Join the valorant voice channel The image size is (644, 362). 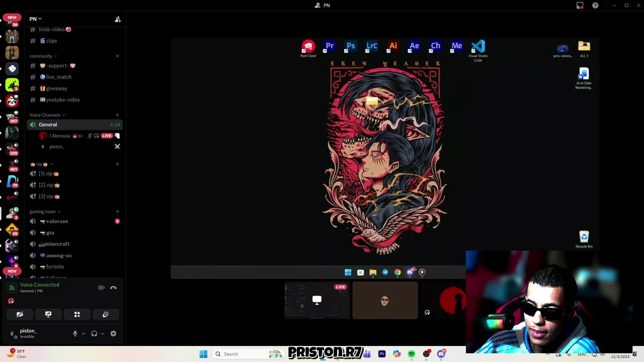coord(74,221)
